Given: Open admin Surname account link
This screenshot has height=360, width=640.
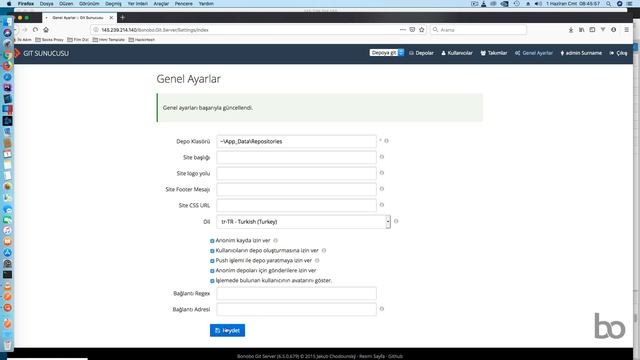Looking at the screenshot, I should 581,53.
